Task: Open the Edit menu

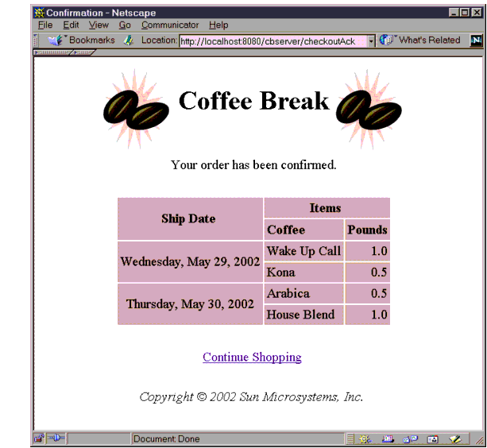Action: click(x=71, y=25)
